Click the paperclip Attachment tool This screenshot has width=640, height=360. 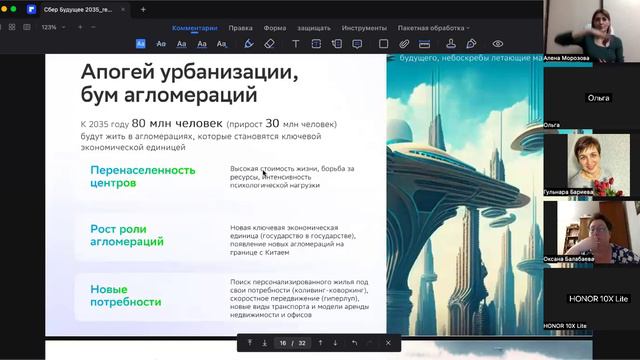[404, 44]
